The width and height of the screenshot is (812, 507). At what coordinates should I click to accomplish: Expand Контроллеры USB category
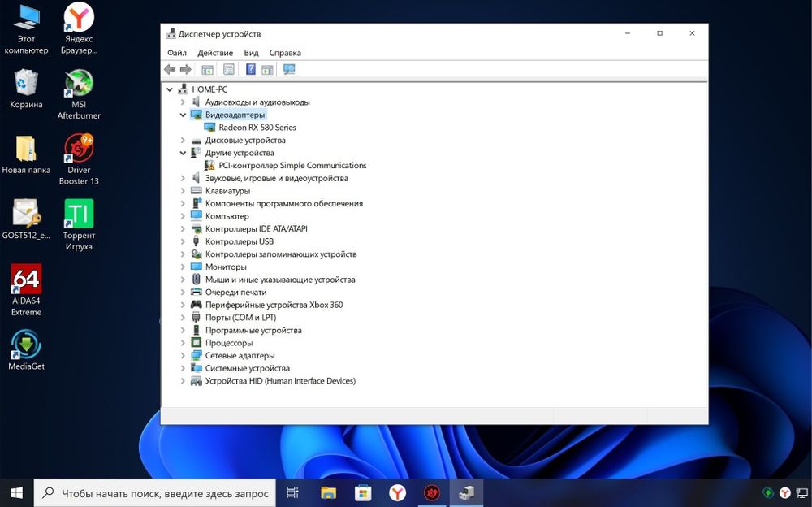(182, 241)
